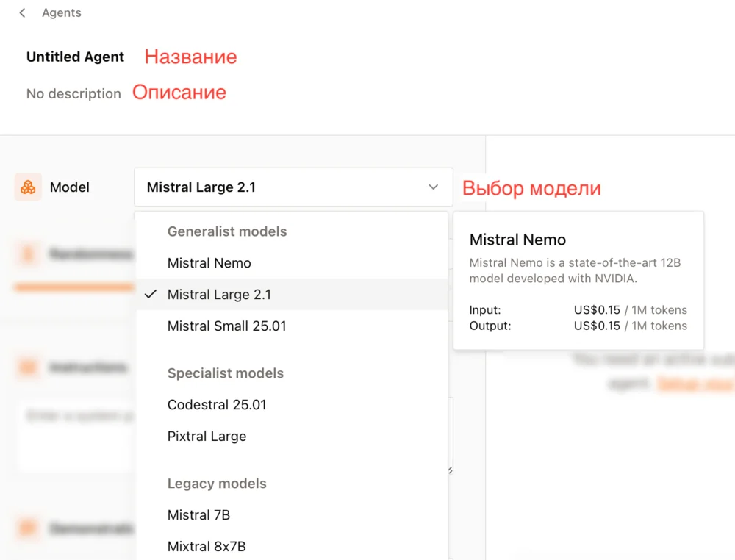Click the back arrow next to Agents

(x=21, y=12)
